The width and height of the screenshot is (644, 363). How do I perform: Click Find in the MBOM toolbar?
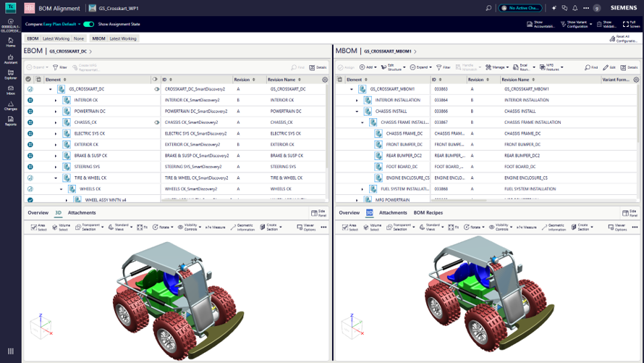click(x=591, y=67)
